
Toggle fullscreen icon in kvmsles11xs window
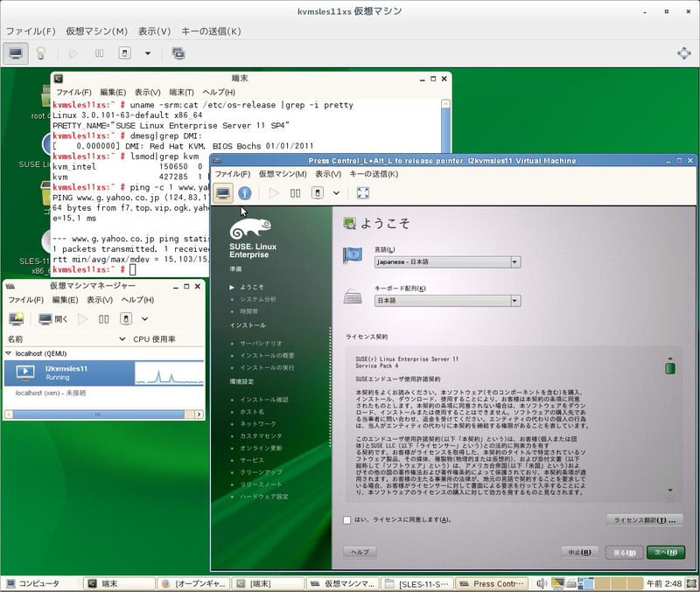tap(683, 53)
